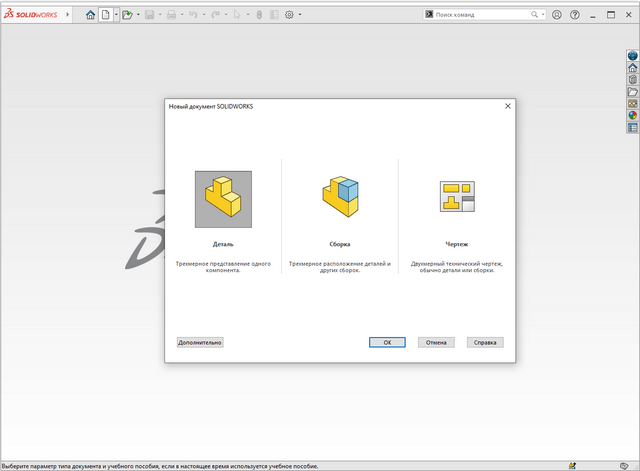The image size is (640, 471).
Task: Expand the dropdown arrow next to New document
Action: click(x=116, y=15)
